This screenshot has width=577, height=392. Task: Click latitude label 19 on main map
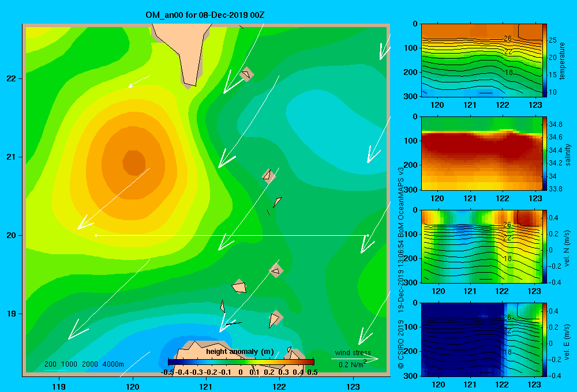(12, 314)
